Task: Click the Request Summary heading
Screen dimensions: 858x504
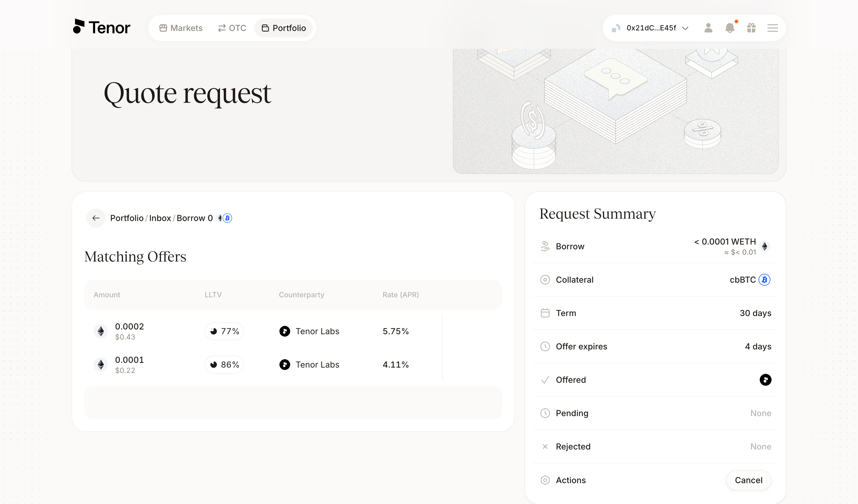Action: [x=598, y=214]
